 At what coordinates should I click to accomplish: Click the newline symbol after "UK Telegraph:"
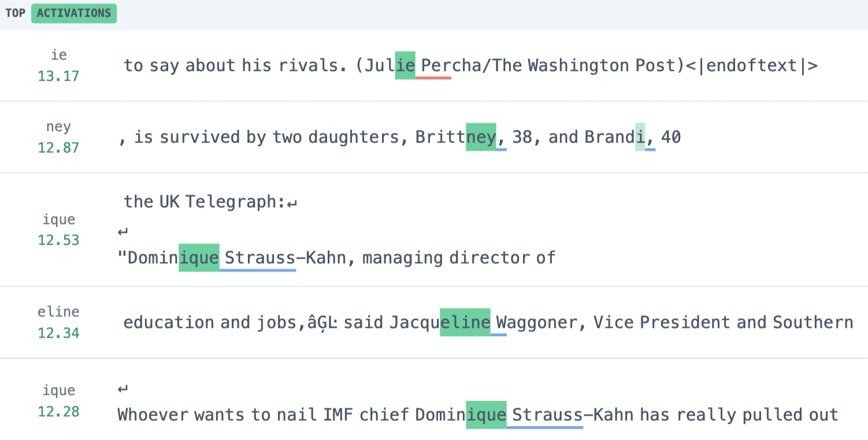292,203
